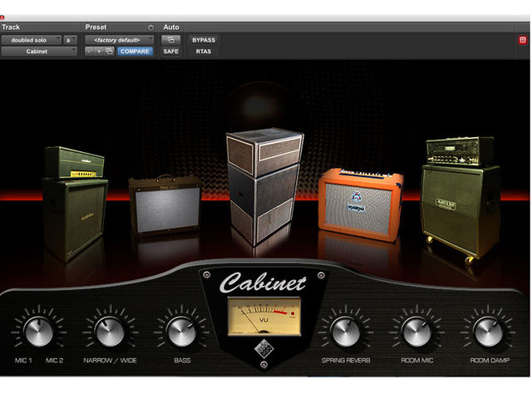Click the Auto header label
This screenshot has width=532, height=399.
(171, 27)
